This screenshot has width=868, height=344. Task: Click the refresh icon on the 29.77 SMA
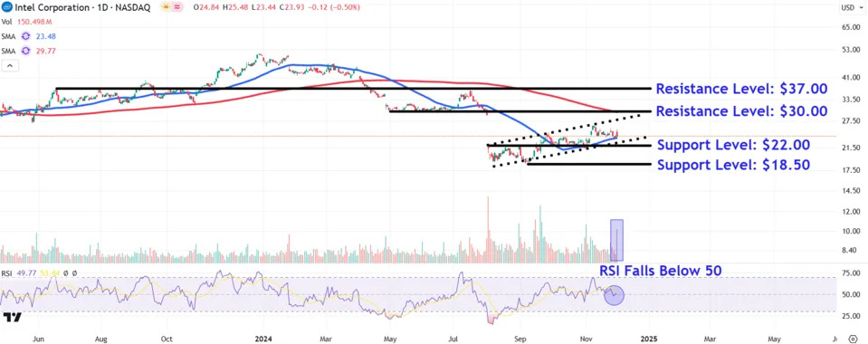pos(25,51)
